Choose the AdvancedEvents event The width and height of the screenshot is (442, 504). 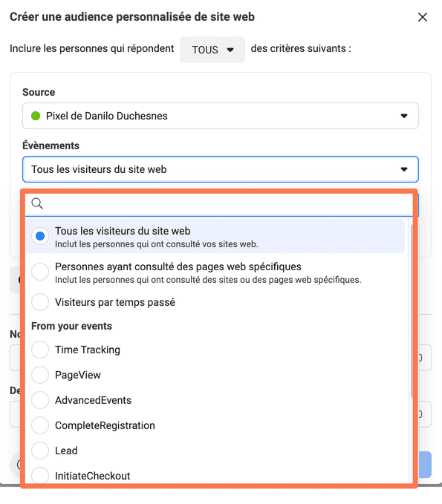(40, 400)
